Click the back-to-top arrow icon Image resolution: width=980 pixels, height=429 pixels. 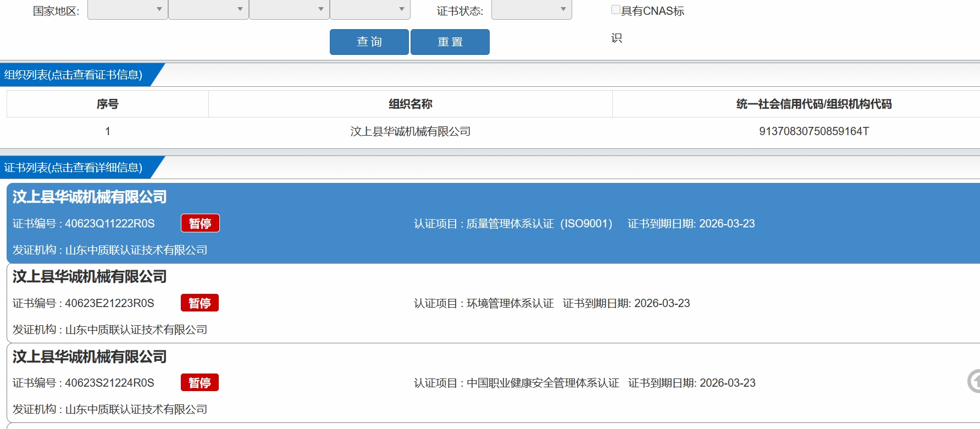tap(974, 381)
